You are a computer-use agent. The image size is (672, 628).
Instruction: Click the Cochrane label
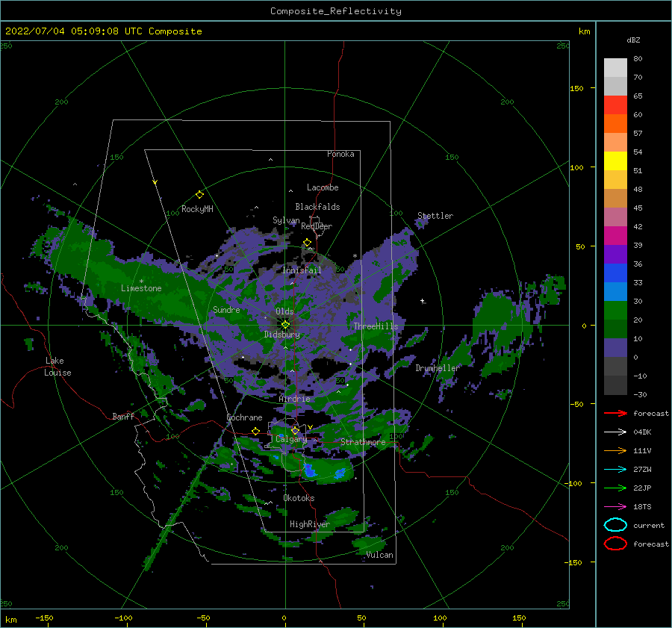tap(244, 417)
